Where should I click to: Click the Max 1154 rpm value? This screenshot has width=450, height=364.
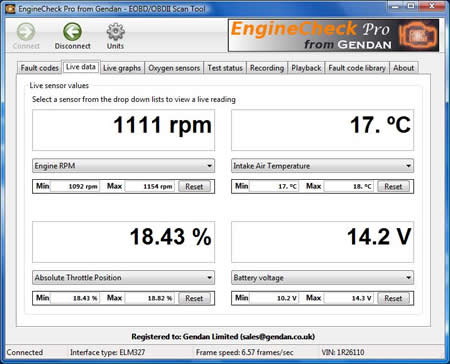pos(149,186)
